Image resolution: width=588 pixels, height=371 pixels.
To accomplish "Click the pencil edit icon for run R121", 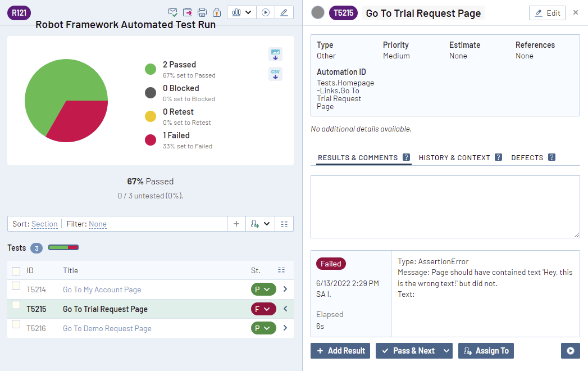I will [x=284, y=12].
